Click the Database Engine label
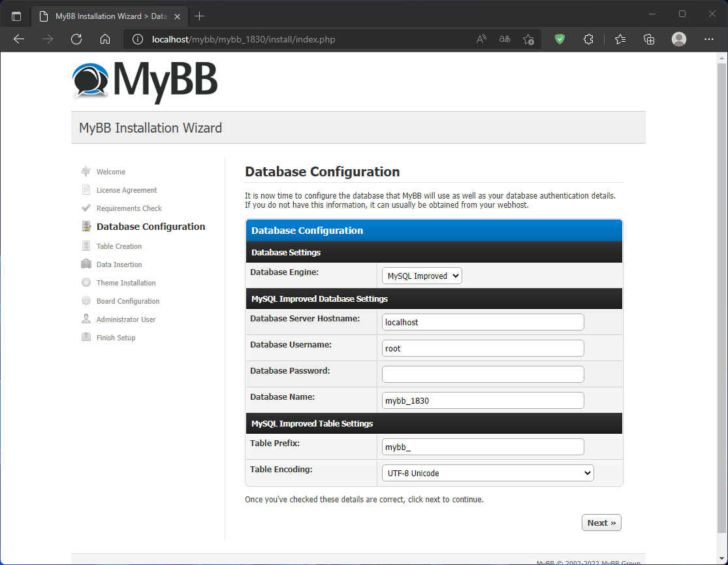 tap(285, 272)
